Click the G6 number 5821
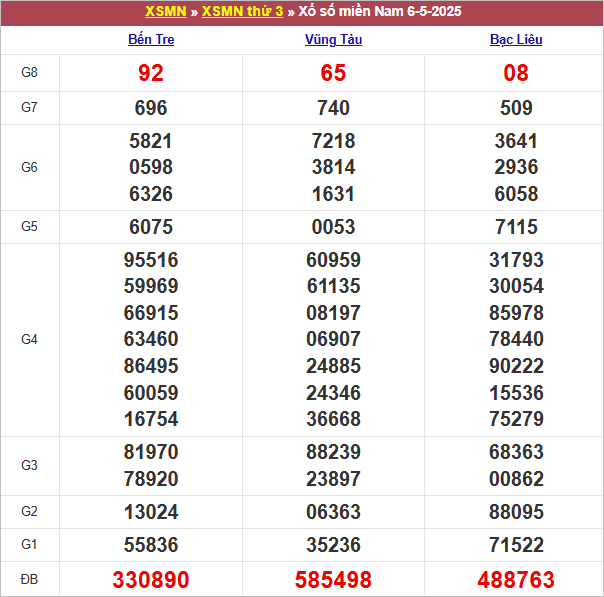The height and width of the screenshot is (597, 604). click(x=151, y=141)
